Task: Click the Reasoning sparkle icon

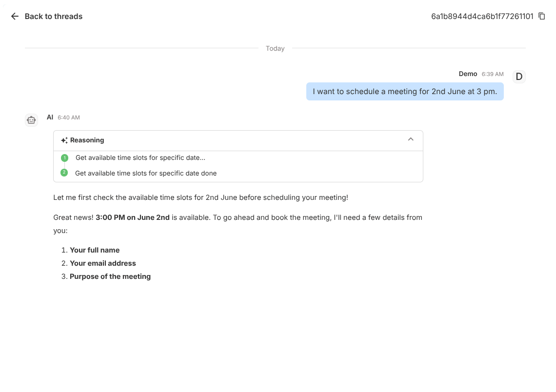Action: (64, 140)
